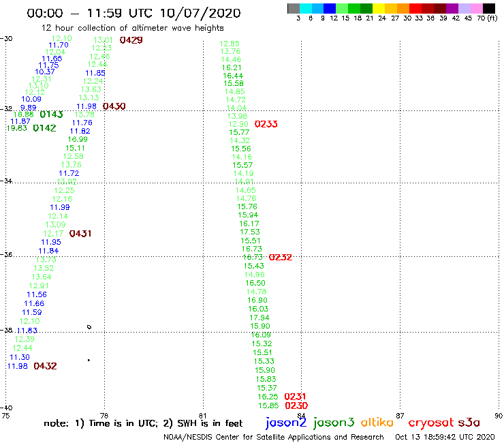Screen dimensions: 504x443
Task: Select the wave height value 10.09
Action: [x=31, y=99]
